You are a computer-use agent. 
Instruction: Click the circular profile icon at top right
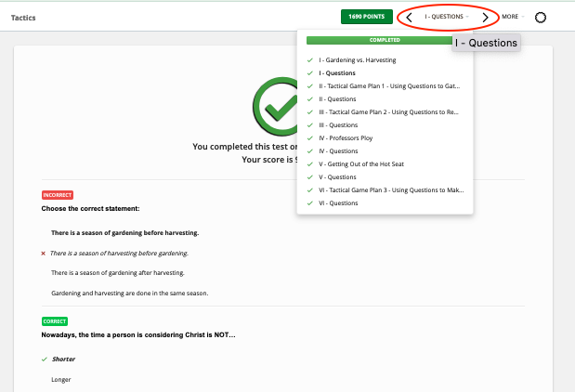pyautogui.click(x=542, y=17)
